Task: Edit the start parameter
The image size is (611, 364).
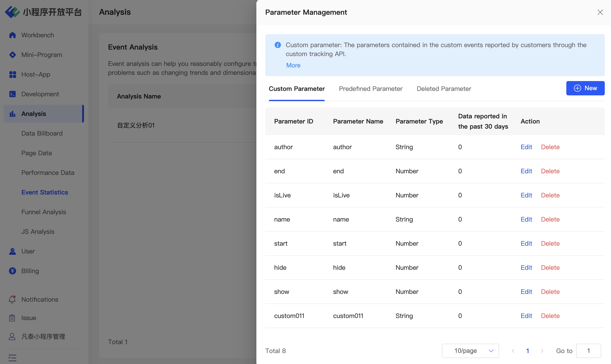Action: (526, 244)
